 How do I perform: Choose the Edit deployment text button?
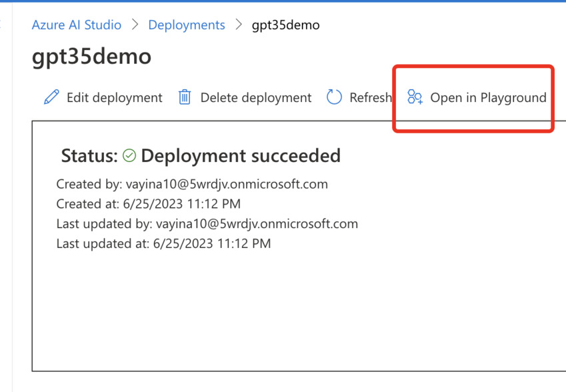(115, 98)
